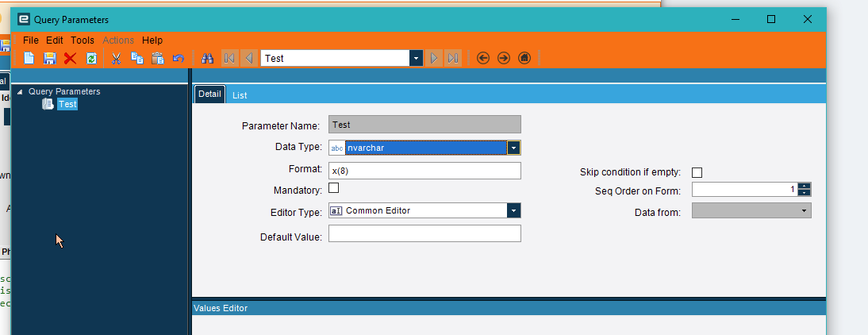The width and height of the screenshot is (868, 335).
Task: Click the circled home icon
Action: coord(524,58)
